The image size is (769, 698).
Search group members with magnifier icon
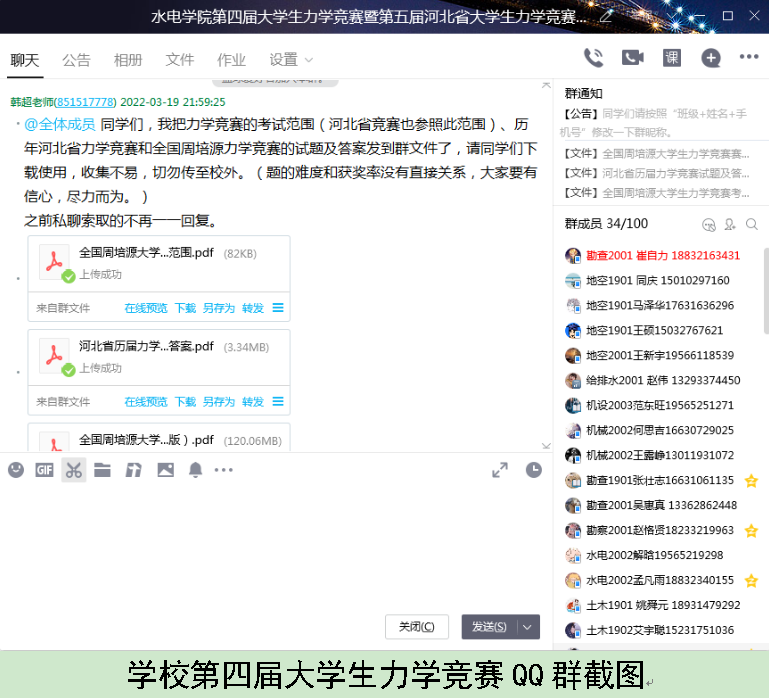coord(752,224)
